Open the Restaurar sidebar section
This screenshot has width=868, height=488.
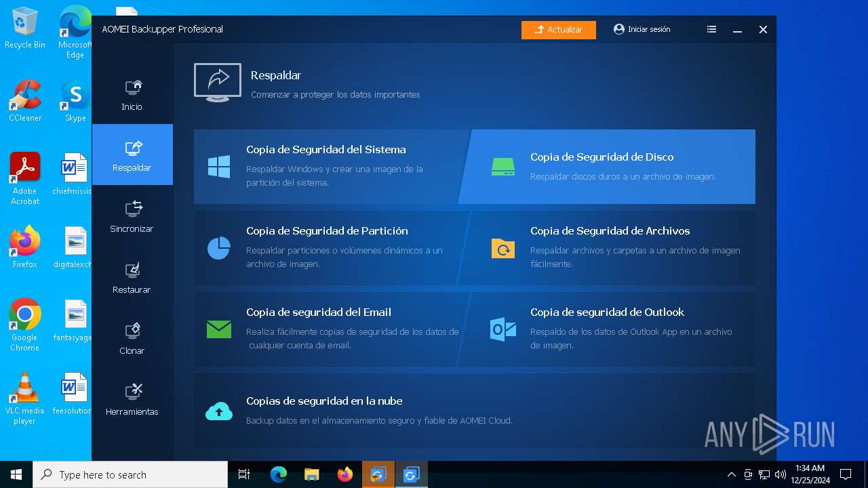coord(132,277)
